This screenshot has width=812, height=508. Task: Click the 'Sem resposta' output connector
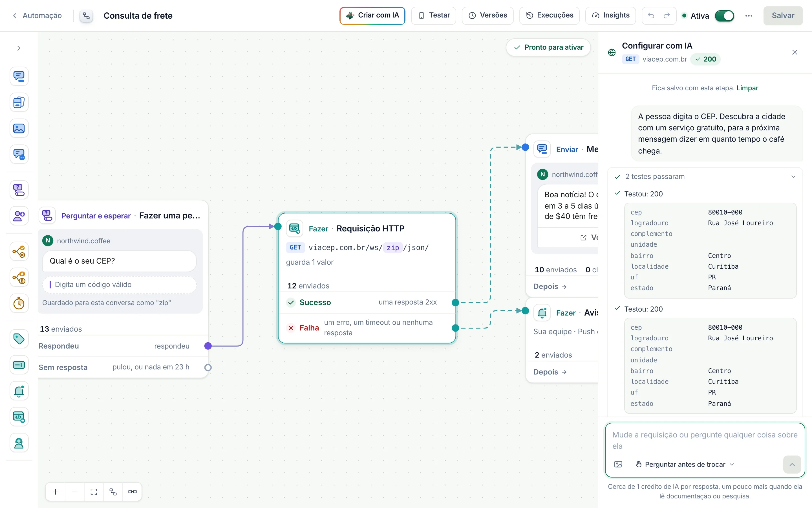208,367
